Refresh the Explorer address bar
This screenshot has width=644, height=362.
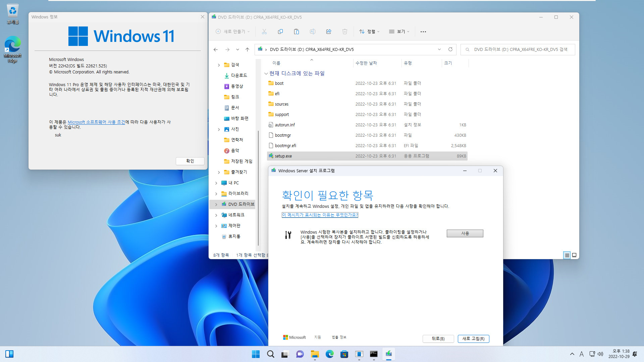[x=450, y=49]
